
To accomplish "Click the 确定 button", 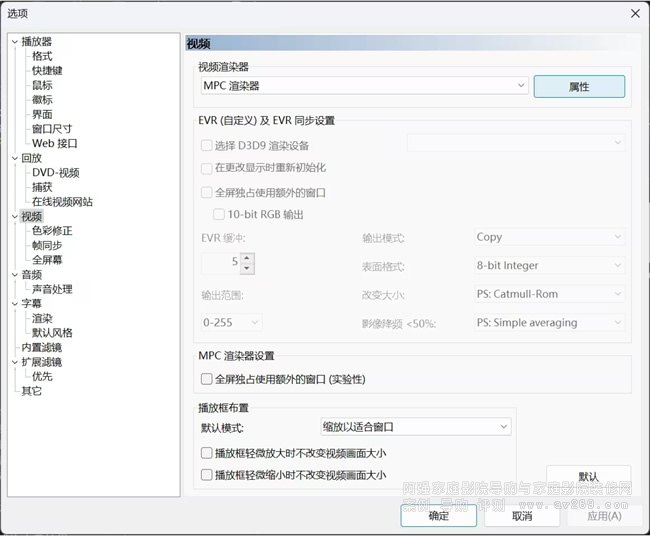I will click(x=438, y=516).
